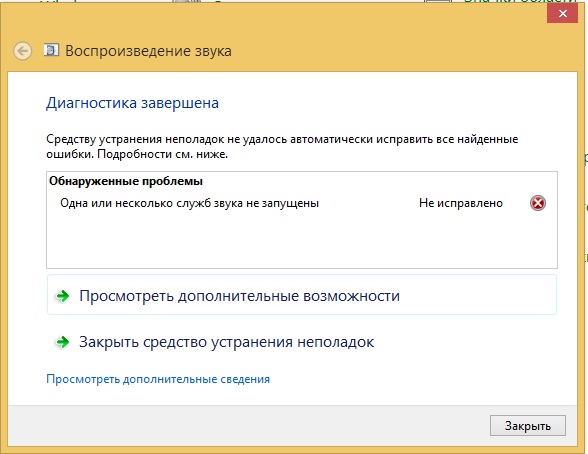588x454 pixels.
Task: Click the ошибки. Подробности см. ниже. line
Action: (x=137, y=154)
